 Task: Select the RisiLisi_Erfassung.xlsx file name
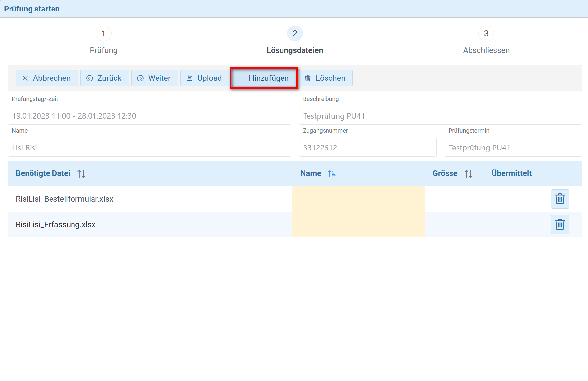56,225
